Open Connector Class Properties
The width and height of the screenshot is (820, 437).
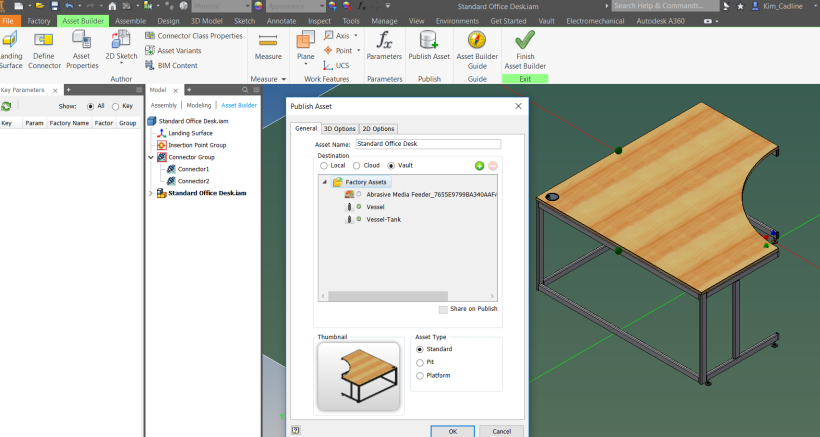(x=193, y=36)
